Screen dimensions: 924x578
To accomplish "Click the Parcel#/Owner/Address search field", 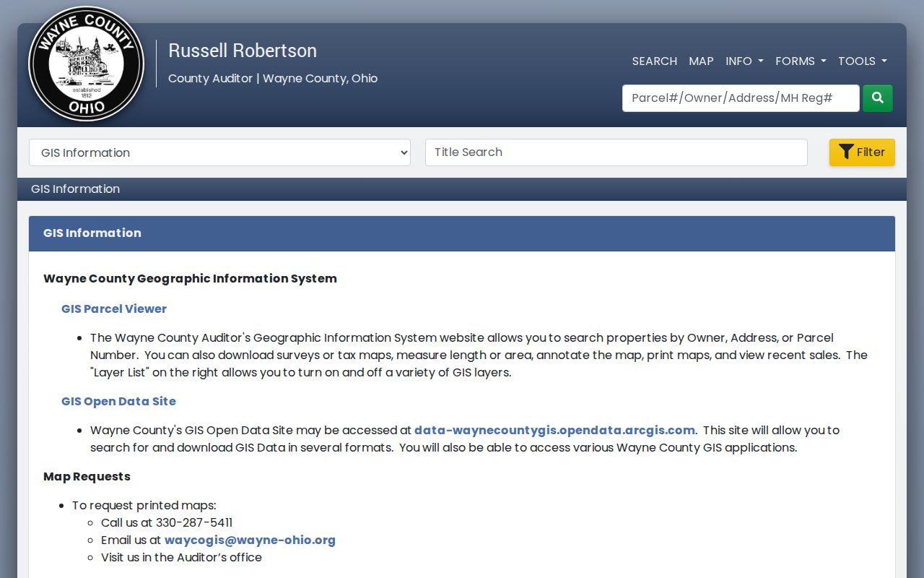I will [x=741, y=98].
